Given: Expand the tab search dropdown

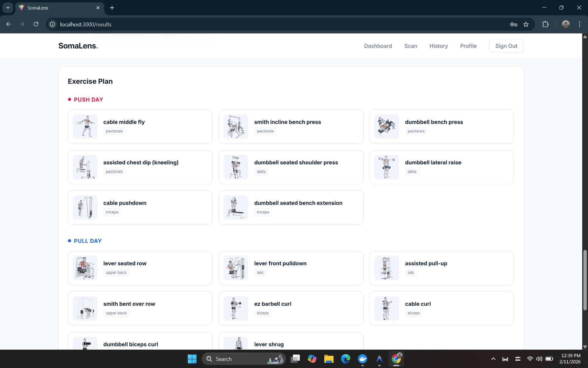Looking at the screenshot, I should (x=8, y=8).
